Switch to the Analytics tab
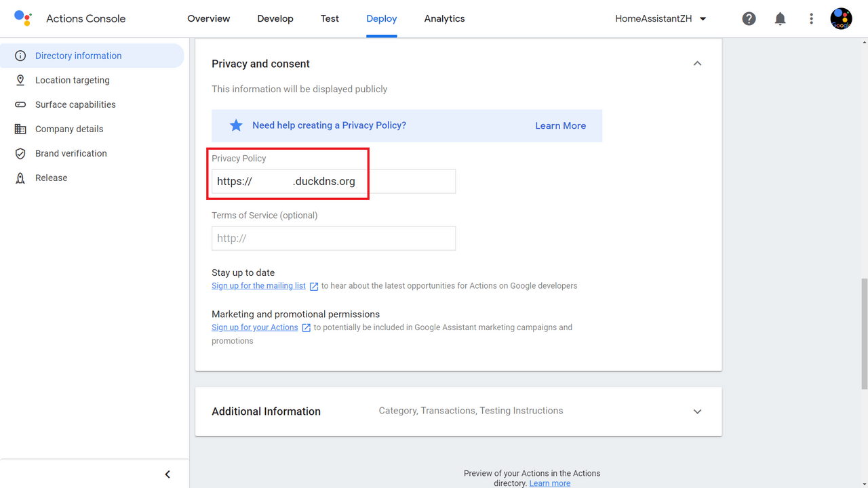The width and height of the screenshot is (868, 488). pyautogui.click(x=445, y=19)
